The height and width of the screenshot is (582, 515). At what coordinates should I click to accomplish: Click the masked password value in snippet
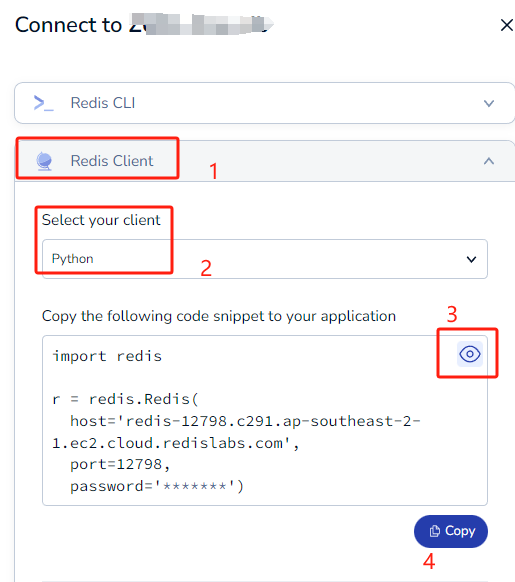click(x=195, y=486)
